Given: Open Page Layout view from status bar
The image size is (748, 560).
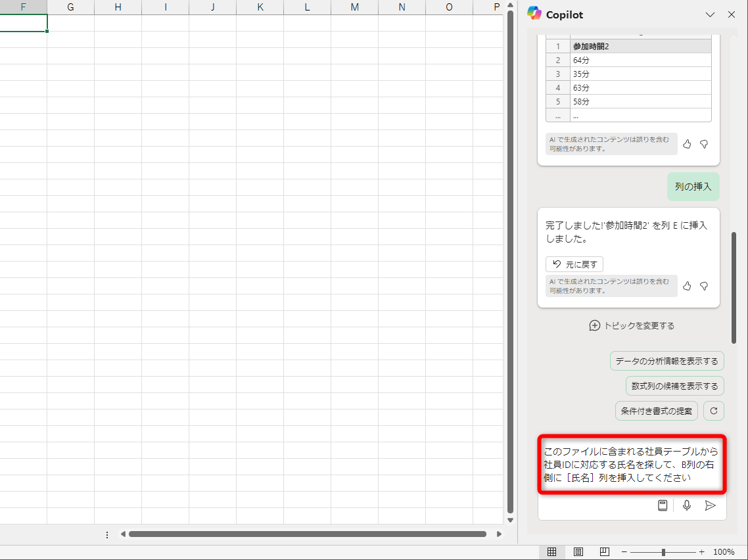Looking at the screenshot, I should click(578, 552).
